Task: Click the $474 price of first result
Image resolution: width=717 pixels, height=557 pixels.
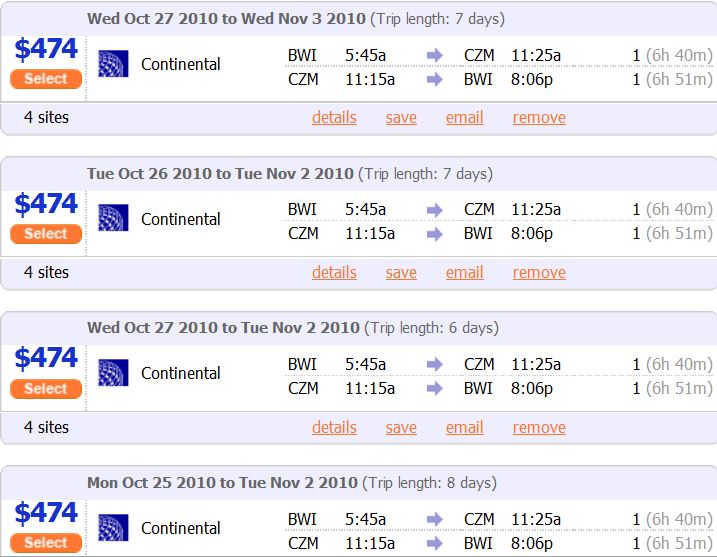Action: coord(46,48)
